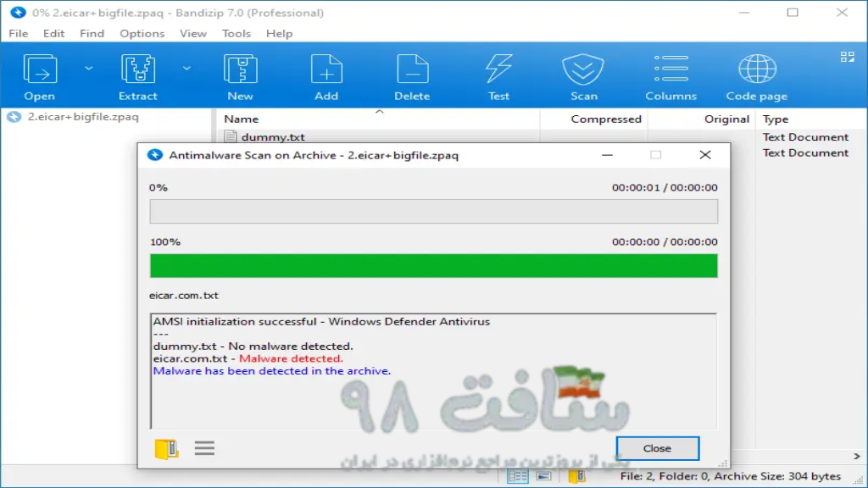Click "dummy.txt - No malware detected." log line
The image size is (868, 488).
[253, 347]
